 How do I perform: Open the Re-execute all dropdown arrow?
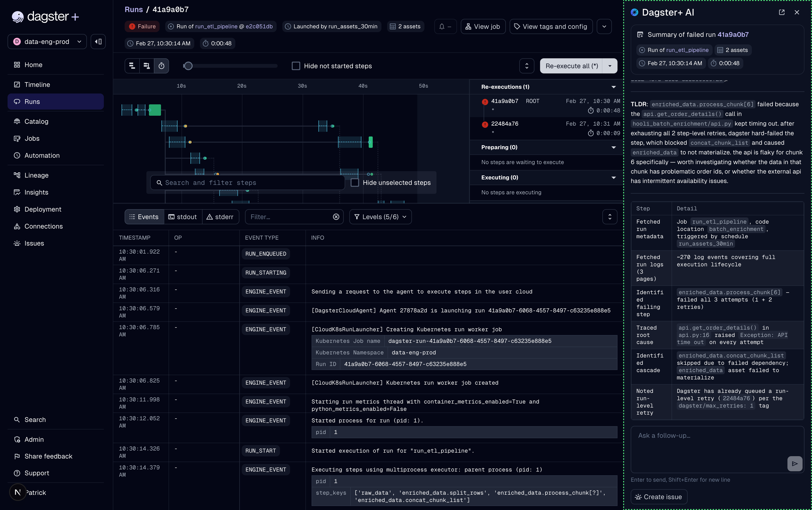click(610, 66)
